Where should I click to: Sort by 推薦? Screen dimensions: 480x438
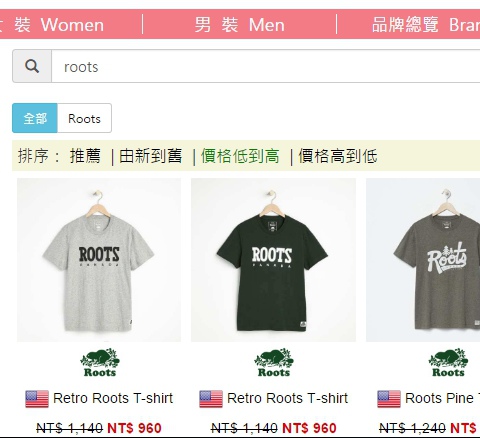tap(85, 156)
